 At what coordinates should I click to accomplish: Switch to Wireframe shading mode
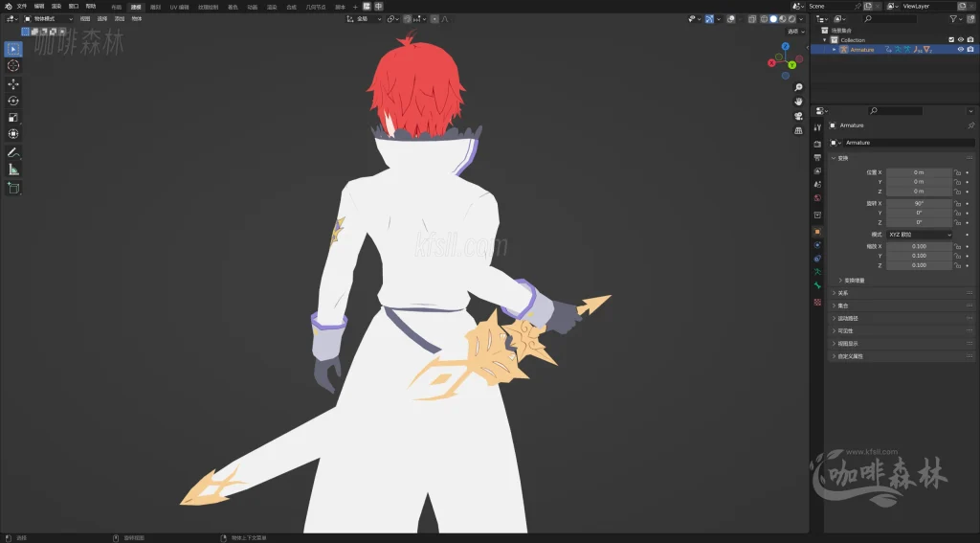click(765, 19)
